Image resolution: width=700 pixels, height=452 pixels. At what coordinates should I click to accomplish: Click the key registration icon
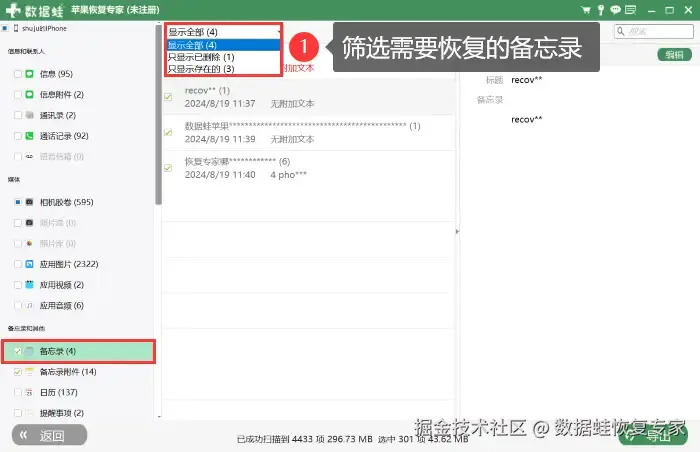pyautogui.click(x=601, y=10)
